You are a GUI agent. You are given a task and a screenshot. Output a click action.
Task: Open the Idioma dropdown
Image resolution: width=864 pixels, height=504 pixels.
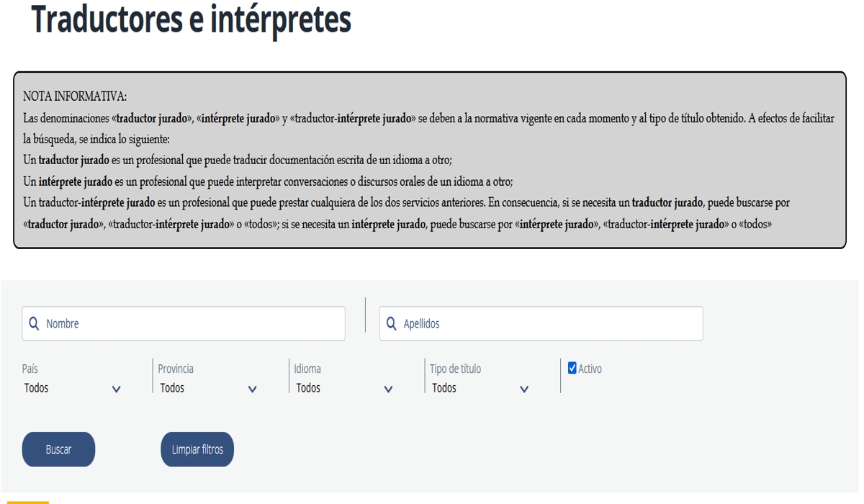[x=345, y=388]
